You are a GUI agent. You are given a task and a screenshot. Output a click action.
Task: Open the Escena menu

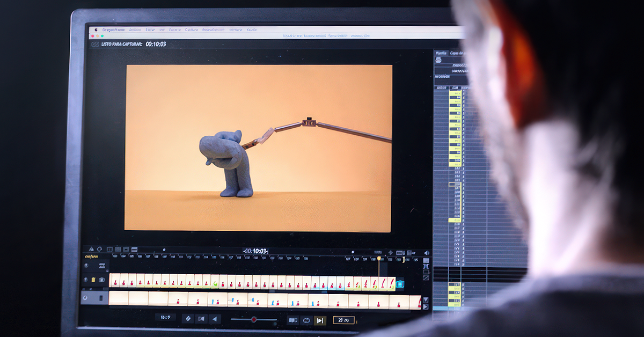click(x=175, y=30)
